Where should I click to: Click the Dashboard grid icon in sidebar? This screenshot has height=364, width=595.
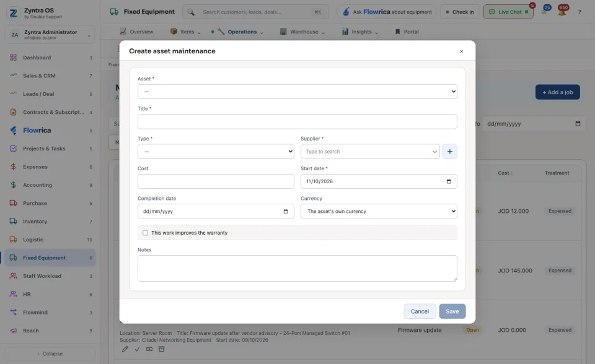click(13, 58)
